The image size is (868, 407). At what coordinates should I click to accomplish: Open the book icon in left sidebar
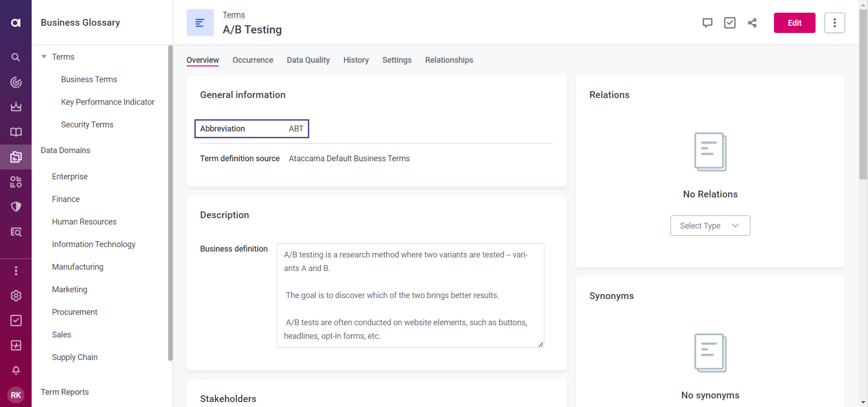(16, 132)
